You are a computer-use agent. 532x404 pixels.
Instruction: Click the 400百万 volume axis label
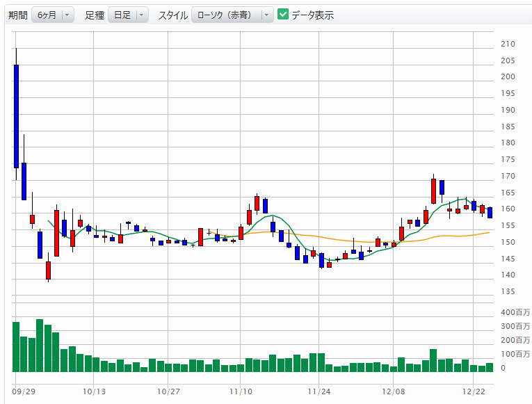click(x=515, y=312)
